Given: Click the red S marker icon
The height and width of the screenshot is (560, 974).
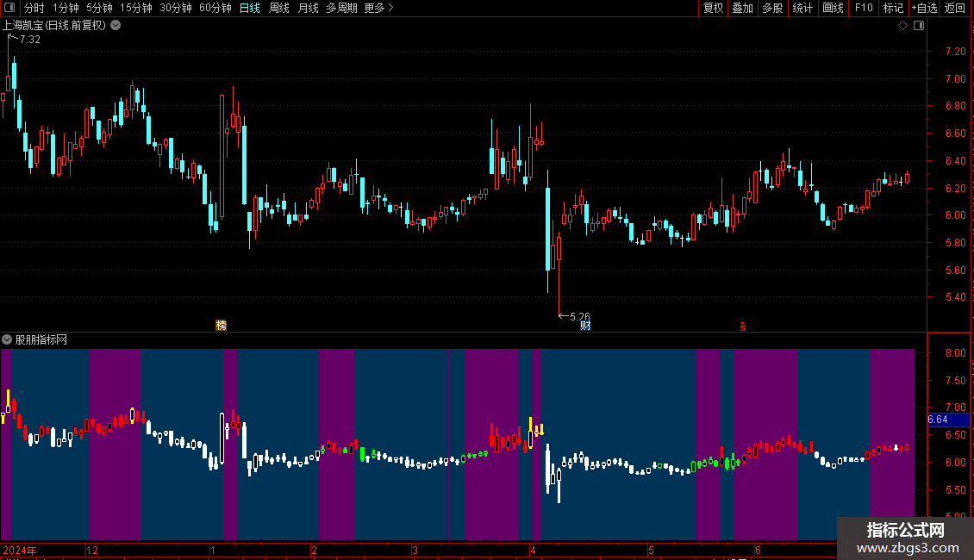Looking at the screenshot, I should coord(742,326).
